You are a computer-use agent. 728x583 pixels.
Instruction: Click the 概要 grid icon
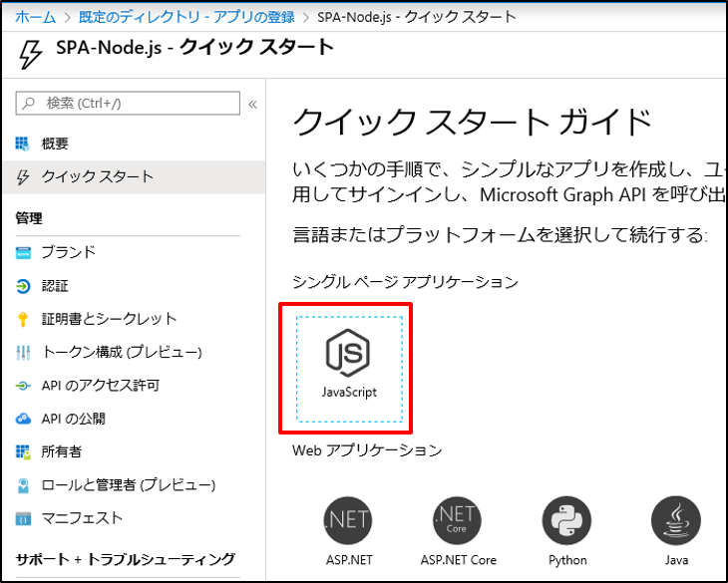22,144
